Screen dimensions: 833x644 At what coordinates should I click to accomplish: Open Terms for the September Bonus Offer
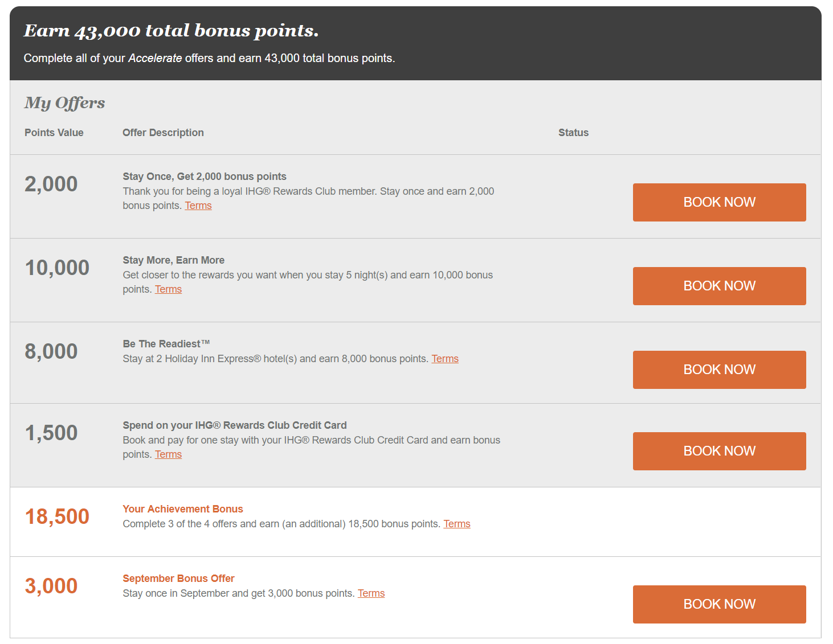pyautogui.click(x=371, y=593)
